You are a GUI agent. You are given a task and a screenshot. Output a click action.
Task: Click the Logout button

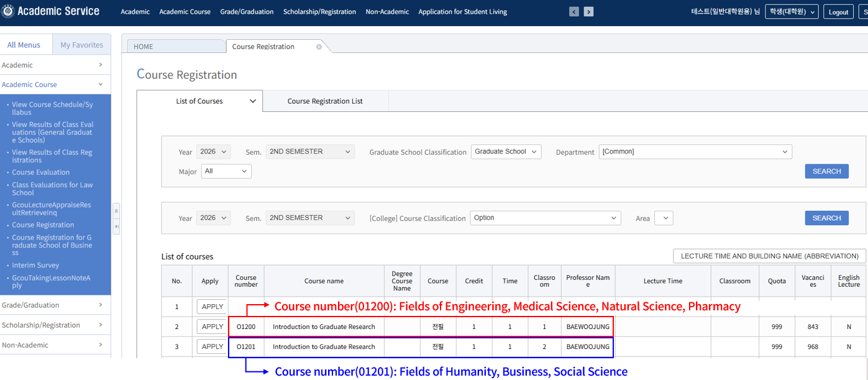coord(838,12)
